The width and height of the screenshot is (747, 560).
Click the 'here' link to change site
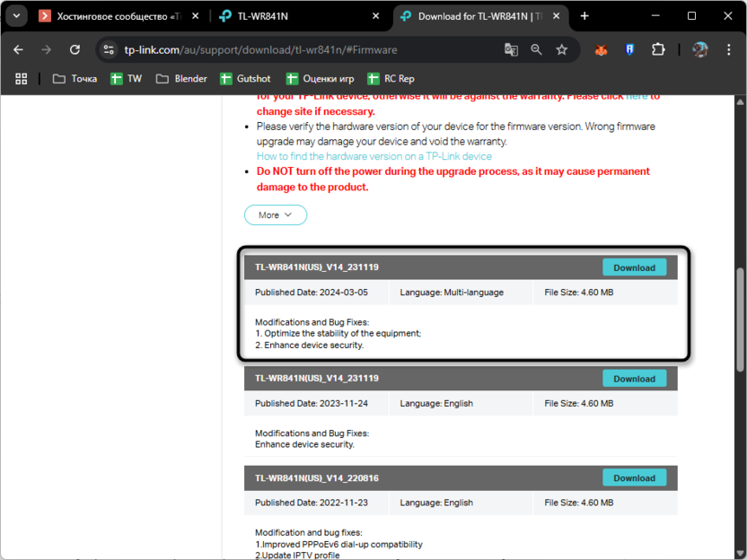(x=637, y=97)
